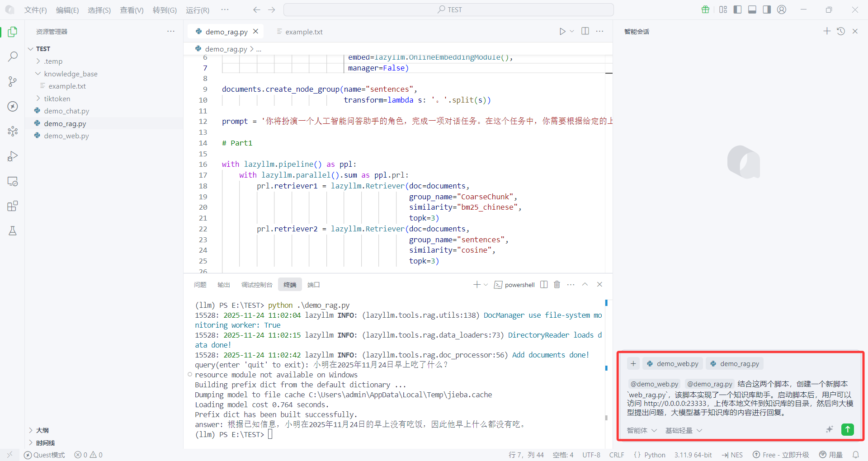868x461 pixels.
Task: Navigate back with the left arrow
Action: tap(257, 9)
